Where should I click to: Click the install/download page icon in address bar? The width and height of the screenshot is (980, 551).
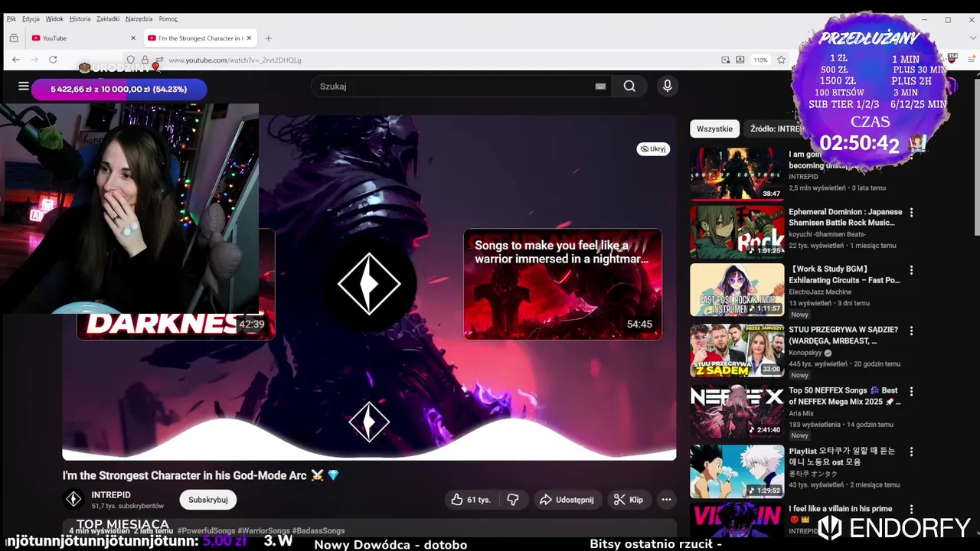(x=740, y=60)
